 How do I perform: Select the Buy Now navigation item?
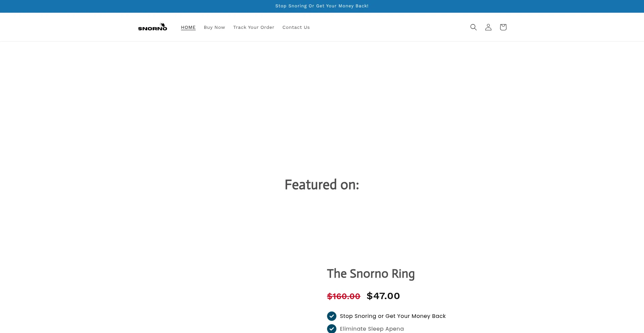pos(214,27)
